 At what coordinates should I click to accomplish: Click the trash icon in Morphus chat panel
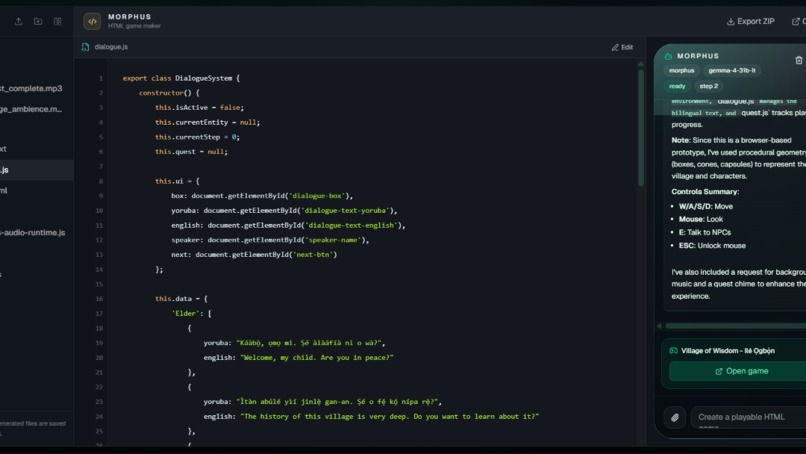pyautogui.click(x=799, y=61)
